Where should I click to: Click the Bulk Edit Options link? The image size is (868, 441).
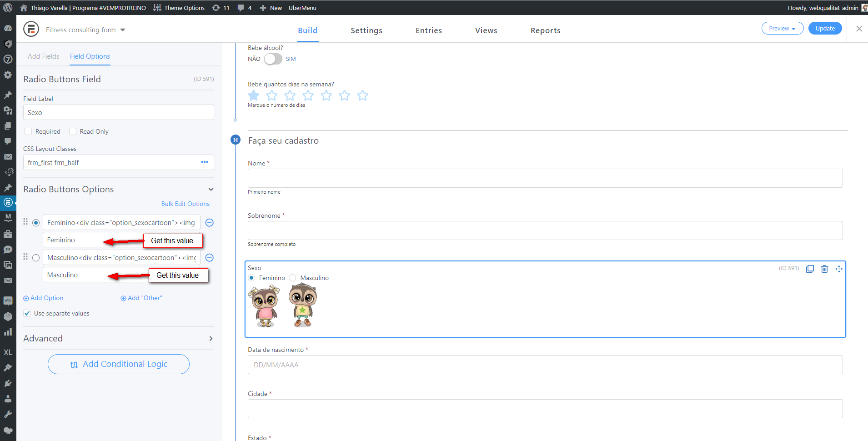point(185,204)
